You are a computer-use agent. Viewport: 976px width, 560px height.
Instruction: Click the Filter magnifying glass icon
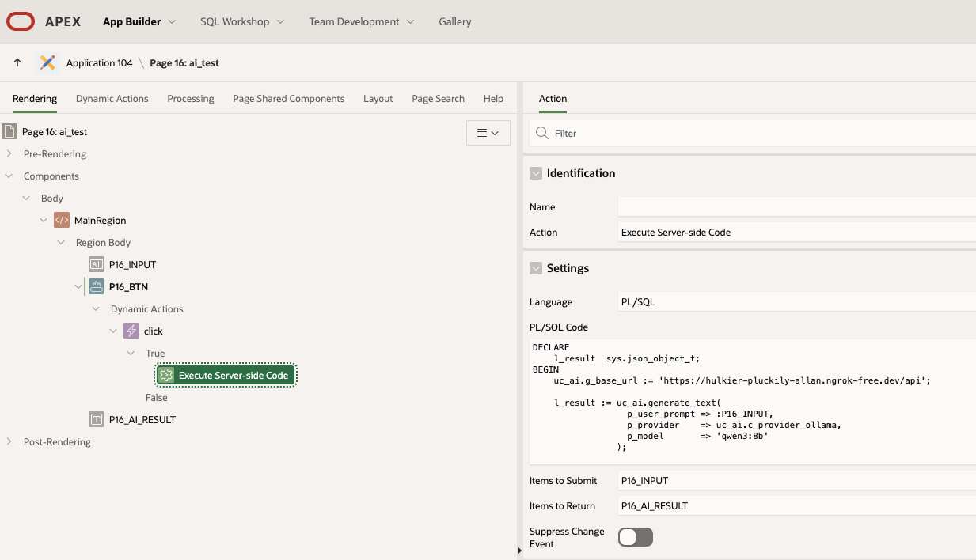tap(542, 134)
